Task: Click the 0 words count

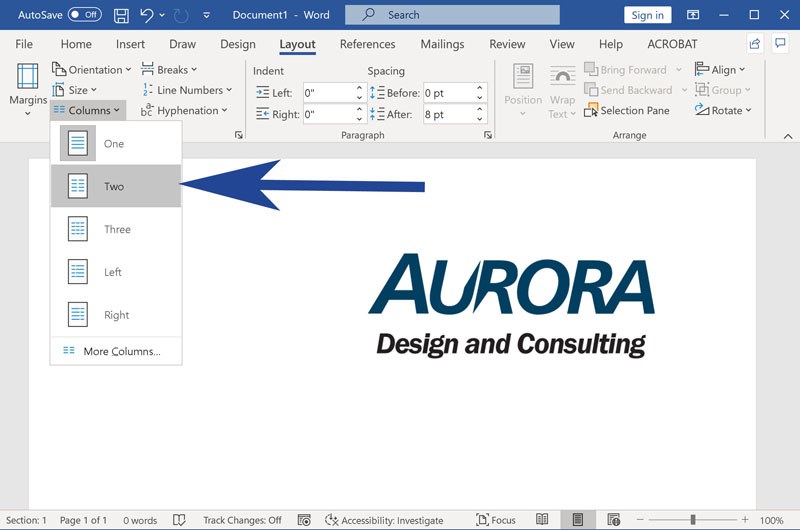Action: point(140,520)
